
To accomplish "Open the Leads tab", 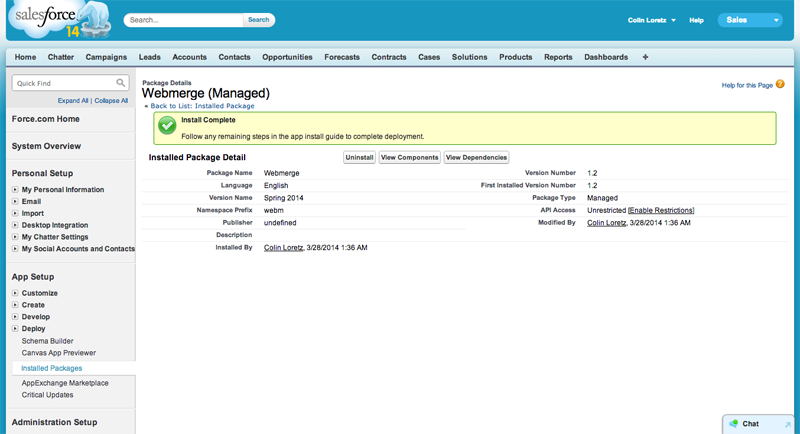I will (x=149, y=57).
